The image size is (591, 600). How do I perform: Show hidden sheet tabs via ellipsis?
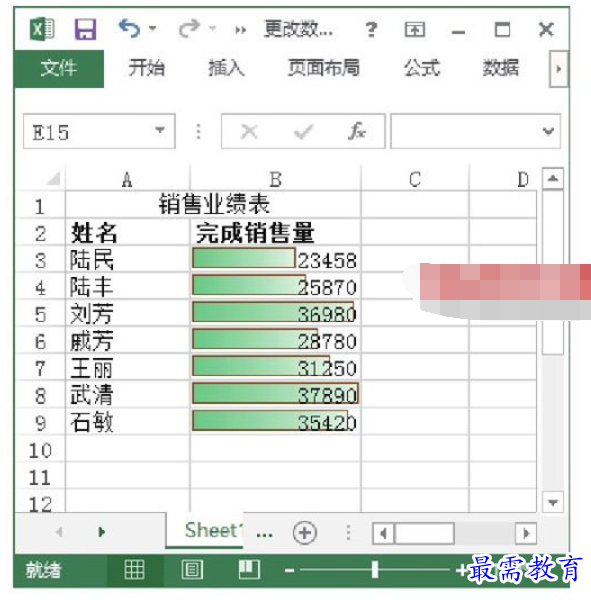tap(264, 534)
